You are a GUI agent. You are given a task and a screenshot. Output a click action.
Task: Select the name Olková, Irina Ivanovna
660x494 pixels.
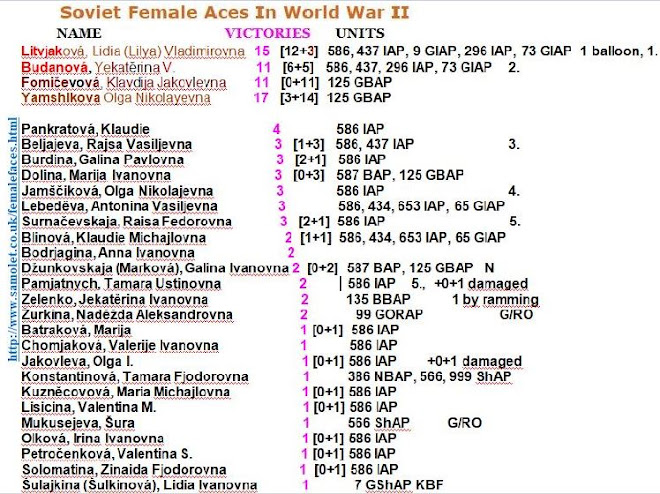click(x=93, y=438)
